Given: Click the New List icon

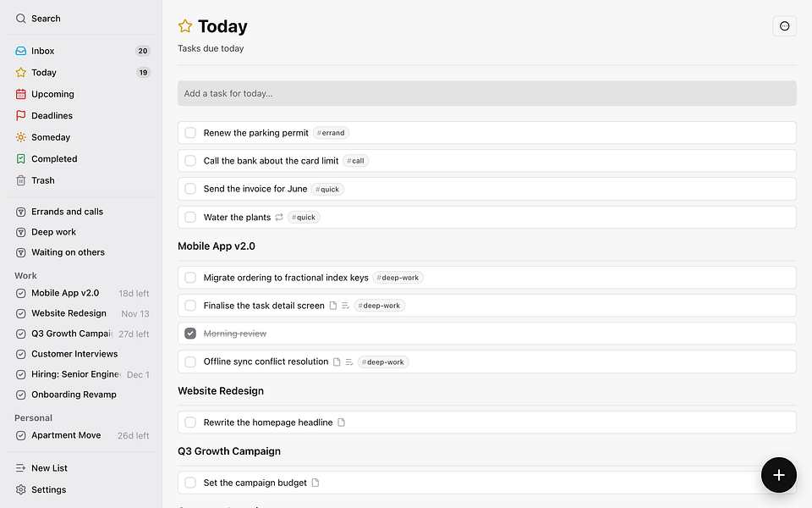Looking at the screenshot, I should (x=20, y=468).
